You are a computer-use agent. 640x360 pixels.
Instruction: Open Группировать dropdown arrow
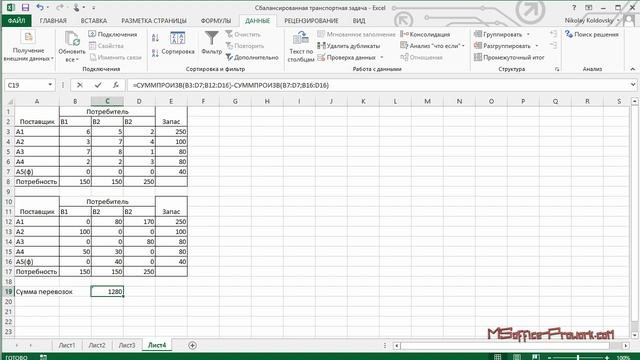pyautogui.click(x=528, y=34)
